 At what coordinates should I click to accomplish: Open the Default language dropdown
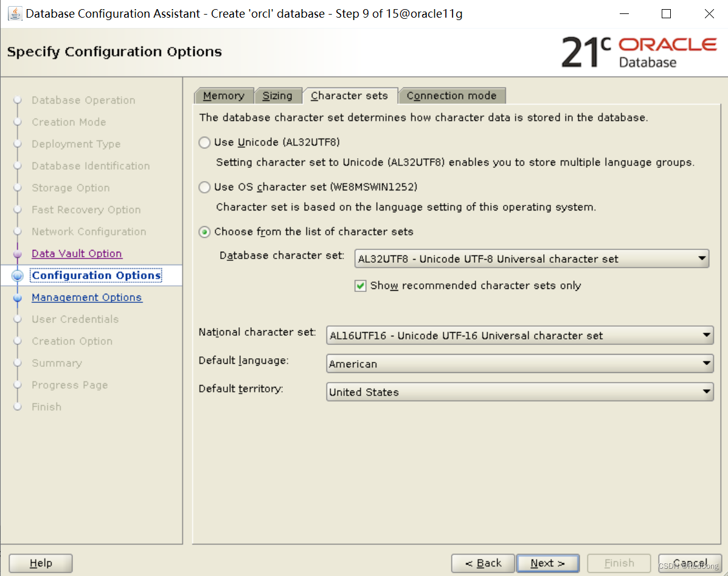coord(520,364)
